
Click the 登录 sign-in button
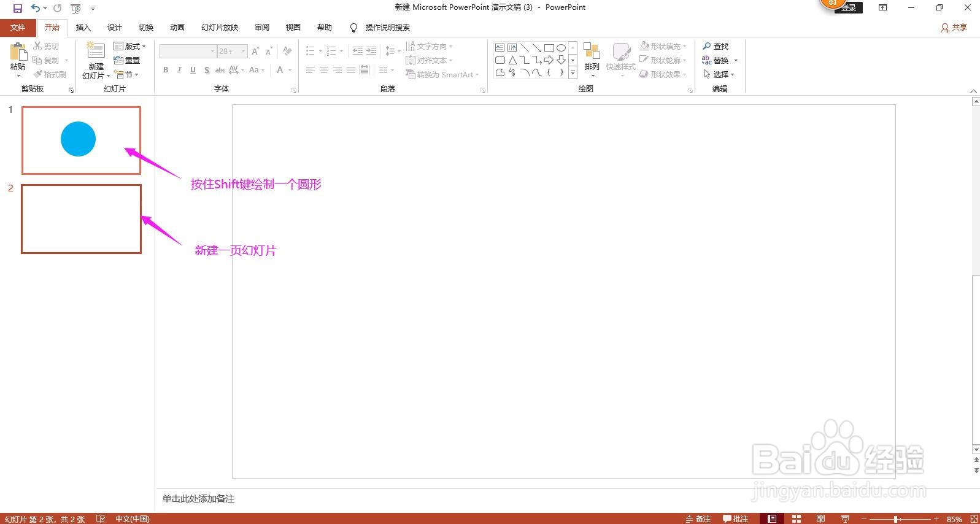click(x=849, y=8)
